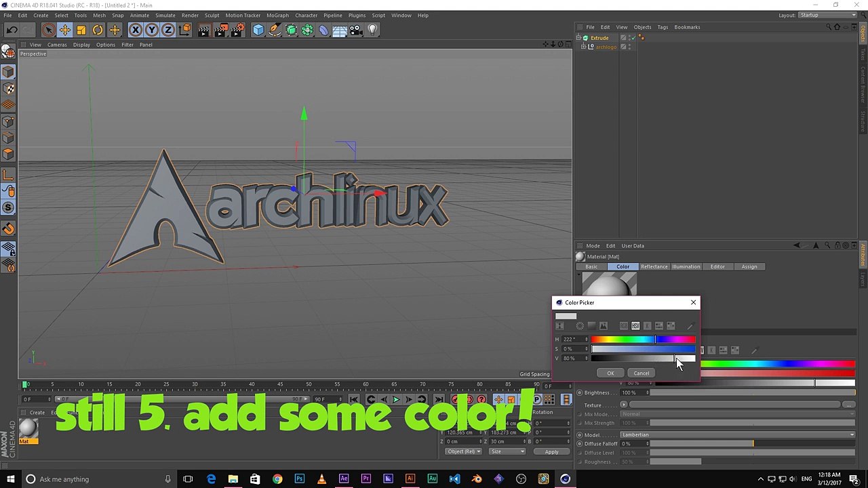Toggle the Z axis lock
The image size is (868, 488).
pyautogui.click(x=168, y=30)
